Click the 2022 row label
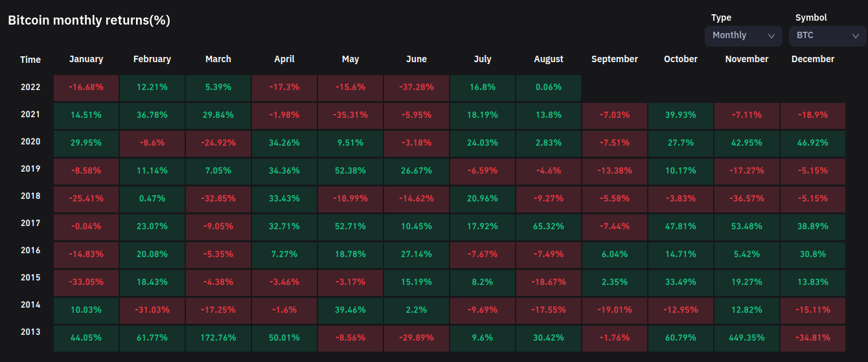 click(x=30, y=87)
